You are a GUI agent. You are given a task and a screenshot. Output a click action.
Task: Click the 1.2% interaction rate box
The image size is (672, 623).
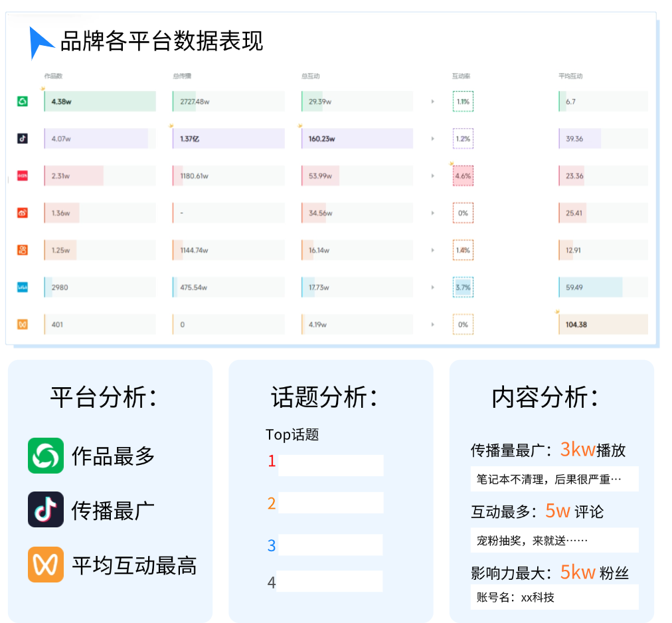[x=463, y=139]
